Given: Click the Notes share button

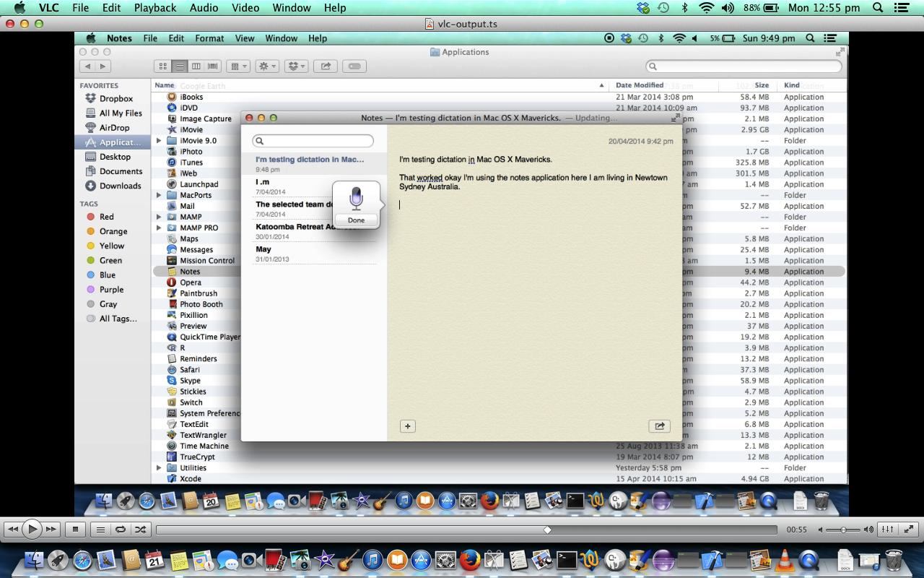Looking at the screenshot, I should (x=659, y=426).
